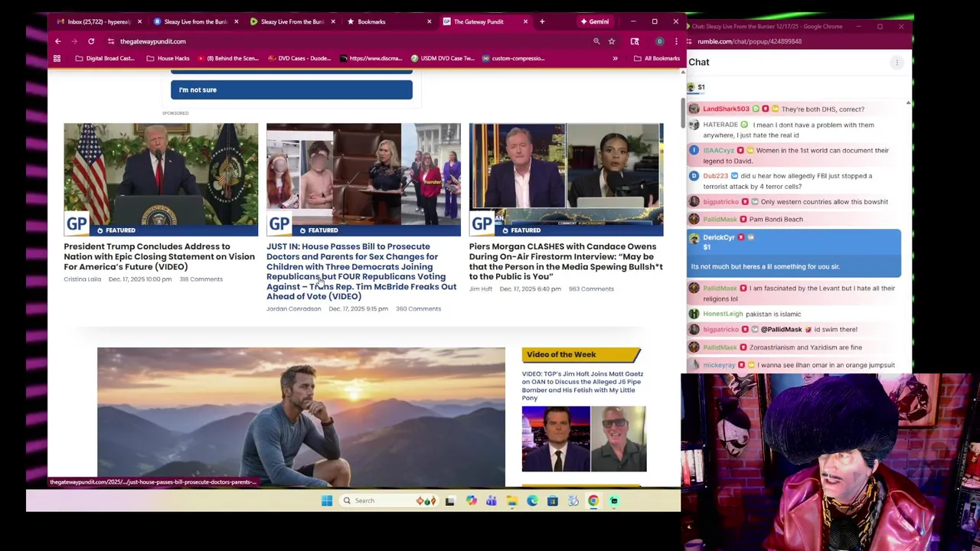The width and height of the screenshot is (980, 551).
Task: Reload the Gateway Pundit page
Action: point(91,41)
